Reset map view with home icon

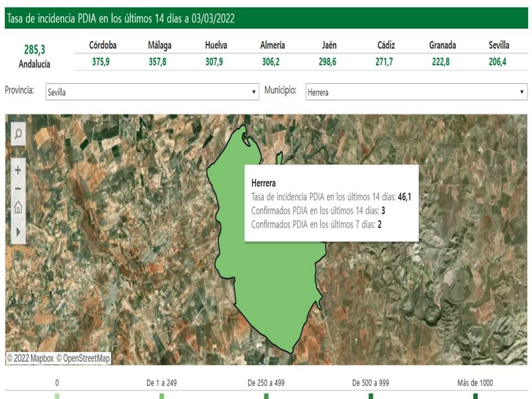[18, 208]
